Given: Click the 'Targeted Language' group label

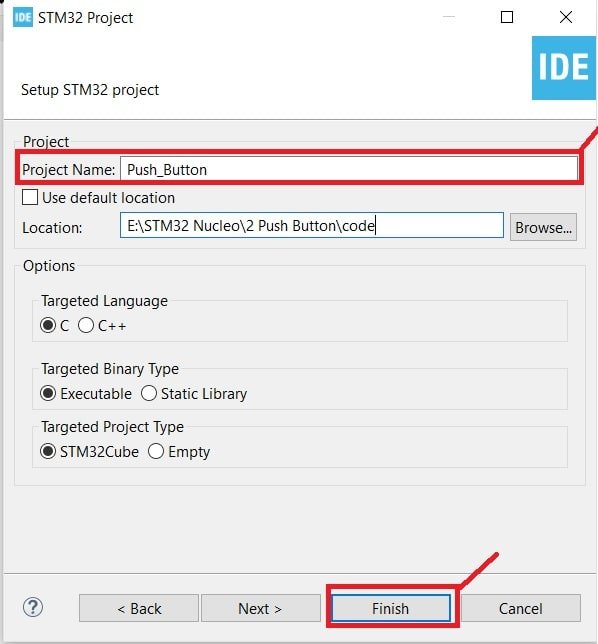Looking at the screenshot, I should tap(104, 301).
